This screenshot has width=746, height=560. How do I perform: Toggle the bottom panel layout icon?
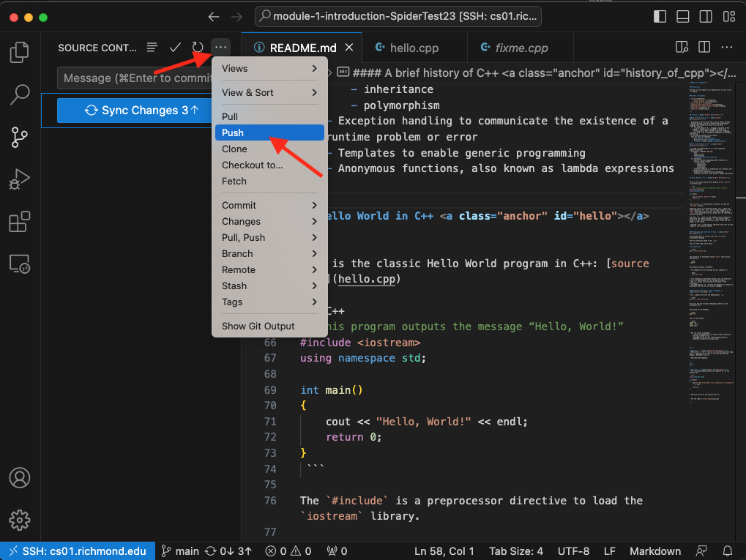click(x=683, y=17)
